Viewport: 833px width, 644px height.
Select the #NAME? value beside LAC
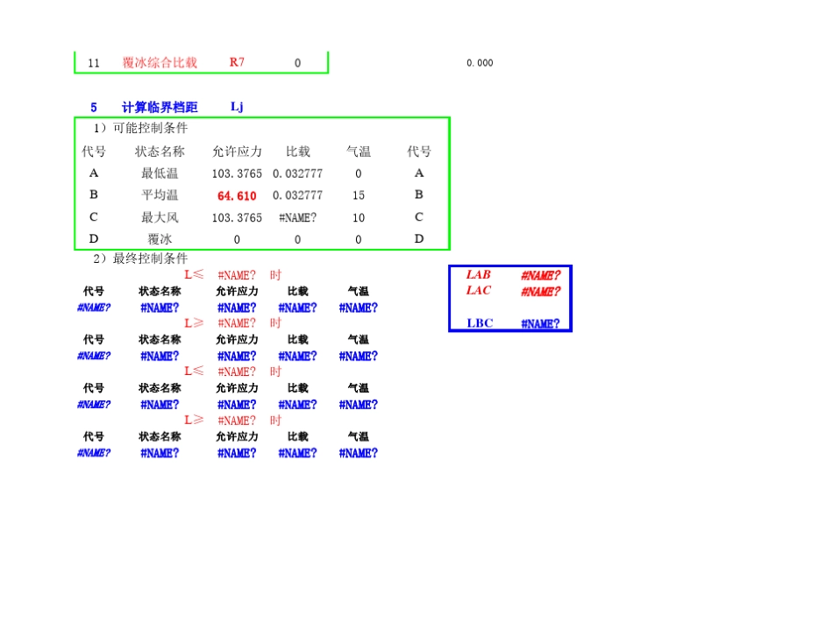(x=540, y=292)
